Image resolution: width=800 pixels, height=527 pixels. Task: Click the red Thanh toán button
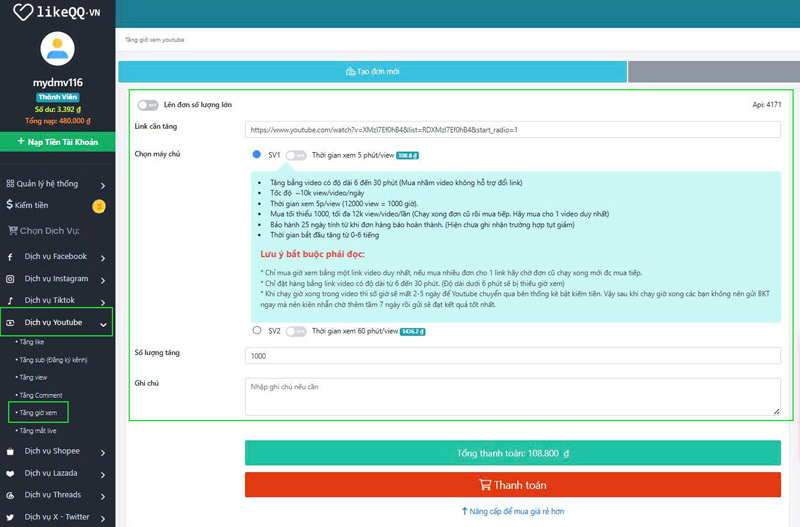[513, 485]
